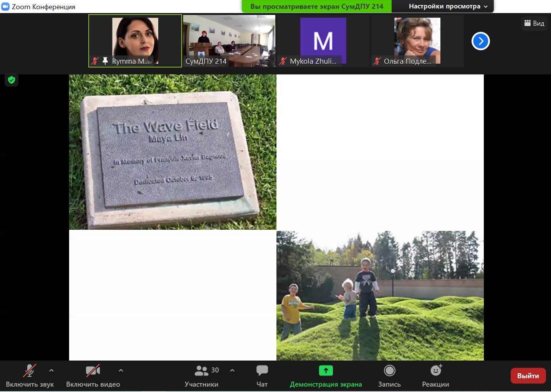
Task: Expand participants options arrow next to 30
Action: tap(232, 371)
